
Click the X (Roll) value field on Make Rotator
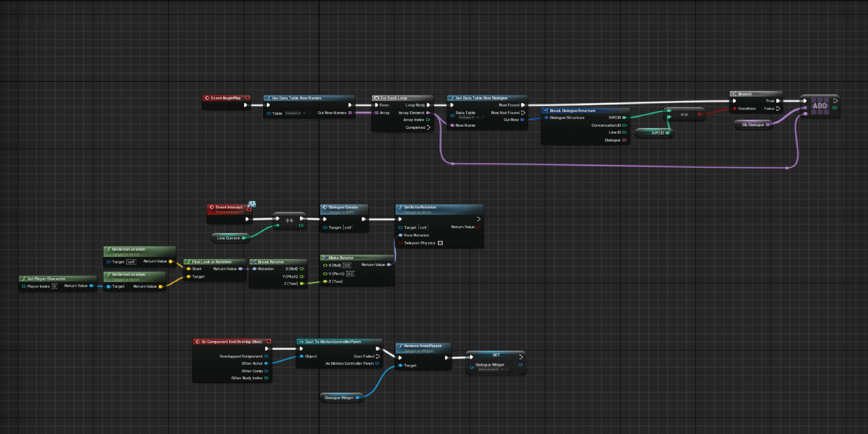pyautogui.click(x=347, y=265)
